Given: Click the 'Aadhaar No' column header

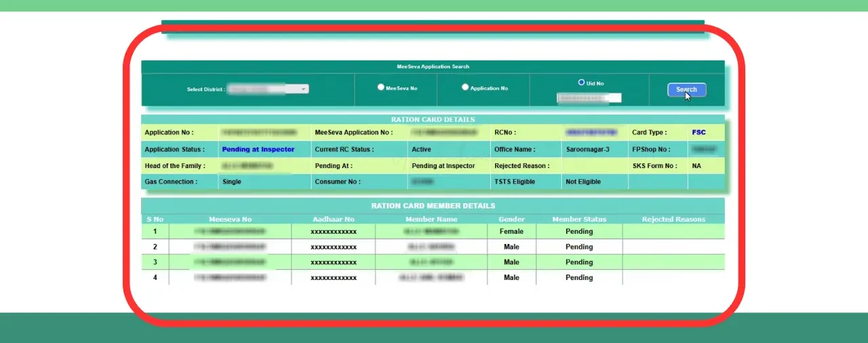Looking at the screenshot, I should click(x=333, y=219).
